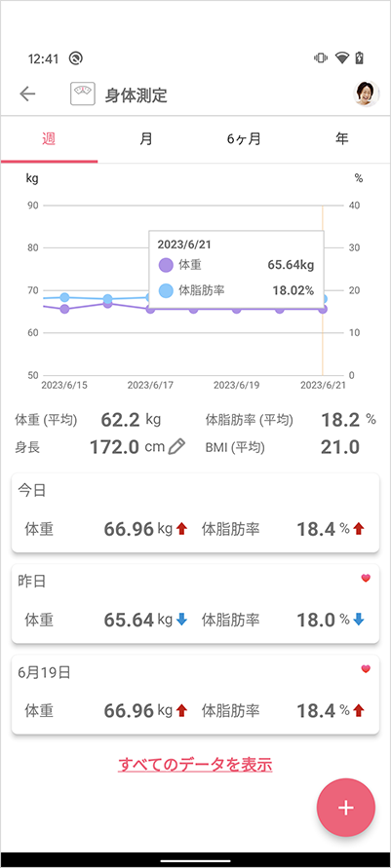Tap the heart icon on 昨日 card
The width and height of the screenshot is (391, 868).
coord(366,578)
